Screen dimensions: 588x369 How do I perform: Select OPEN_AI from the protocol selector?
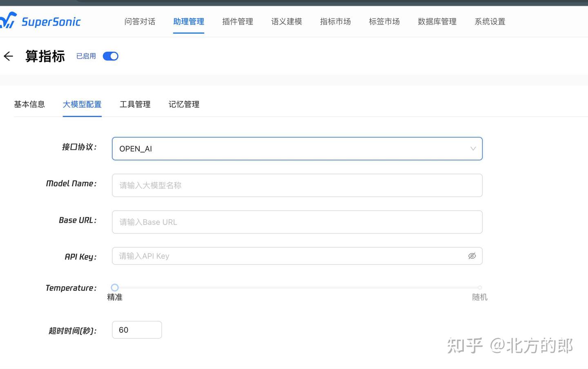coord(297,149)
